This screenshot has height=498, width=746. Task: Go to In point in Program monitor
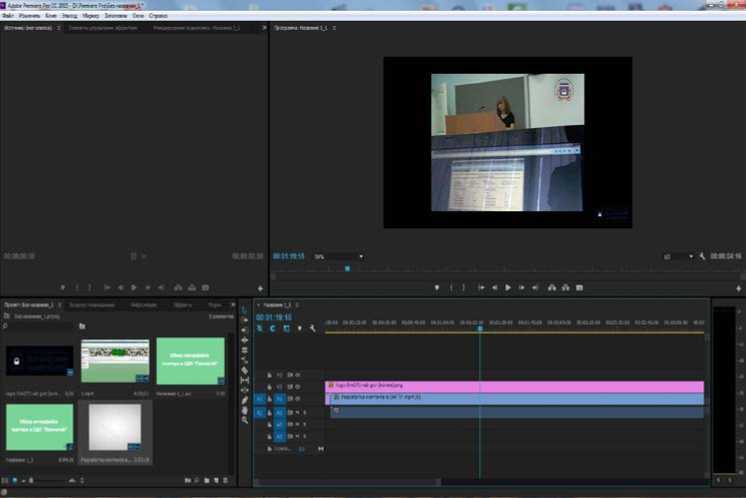click(x=481, y=288)
